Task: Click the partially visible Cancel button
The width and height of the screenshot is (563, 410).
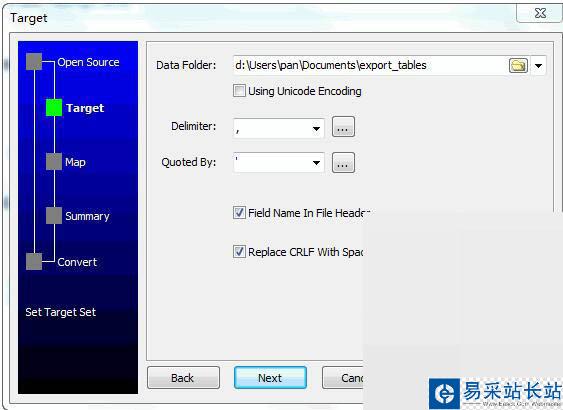Action: tap(343, 378)
